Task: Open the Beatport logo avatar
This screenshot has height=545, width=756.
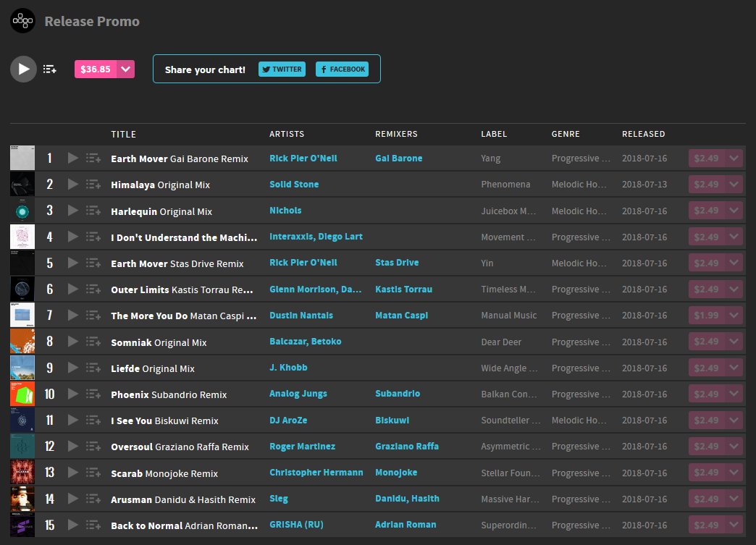Action: (x=22, y=21)
